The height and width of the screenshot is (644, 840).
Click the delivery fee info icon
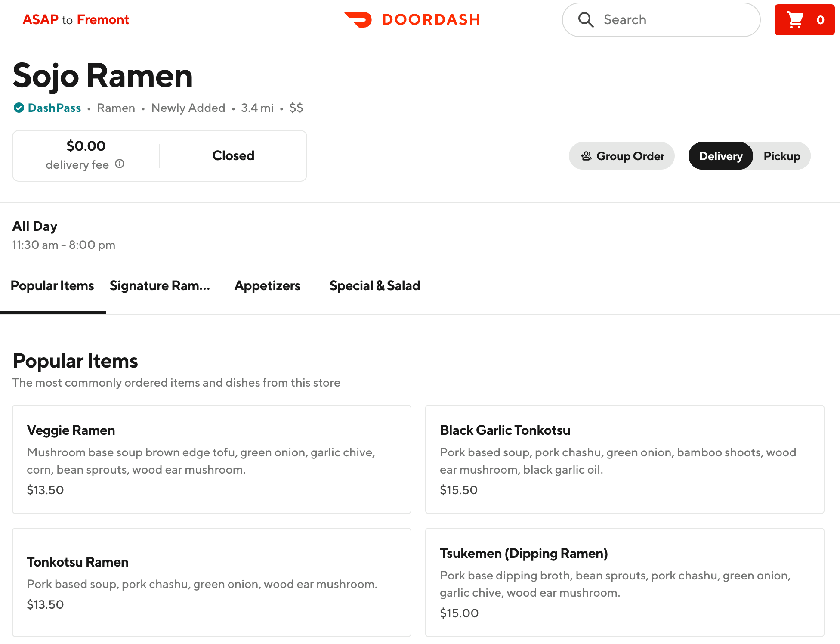coord(120,164)
